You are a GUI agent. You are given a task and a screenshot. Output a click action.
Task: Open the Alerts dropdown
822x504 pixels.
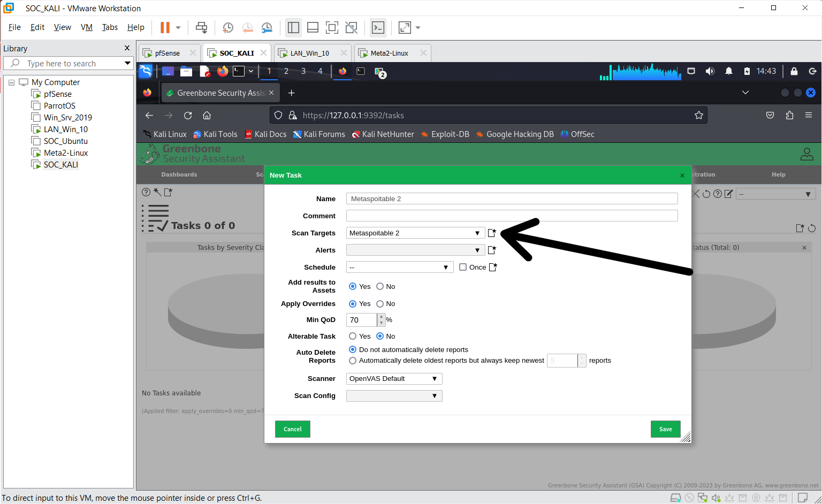point(415,250)
